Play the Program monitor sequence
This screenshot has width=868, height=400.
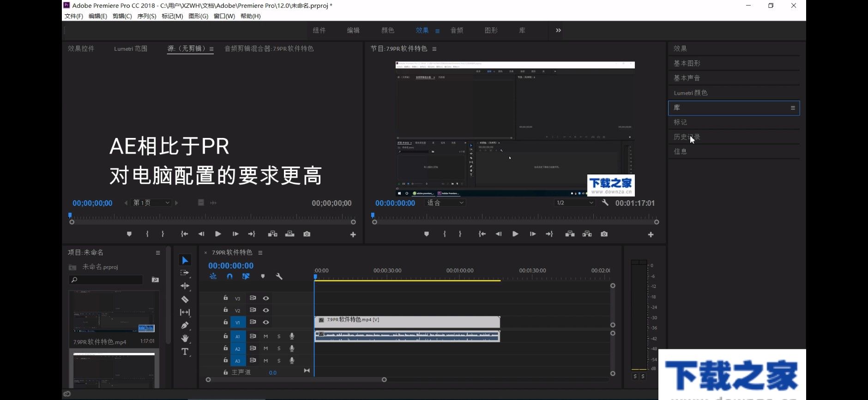point(515,234)
